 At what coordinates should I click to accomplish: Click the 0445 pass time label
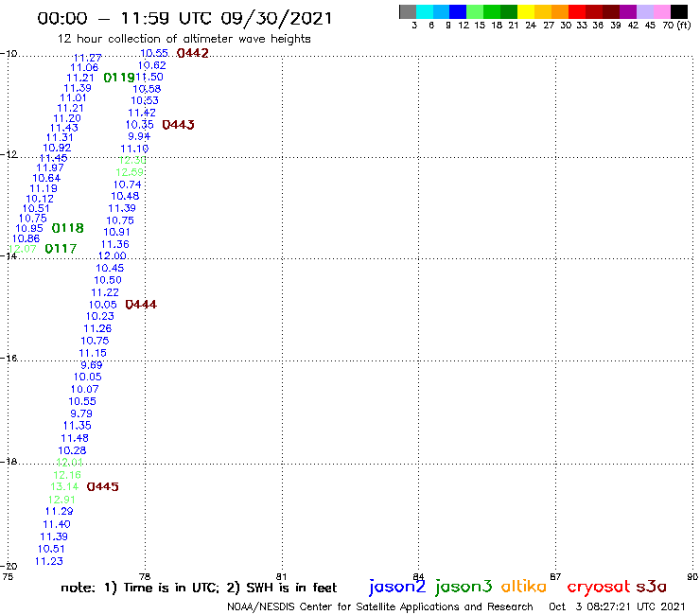coord(103,487)
